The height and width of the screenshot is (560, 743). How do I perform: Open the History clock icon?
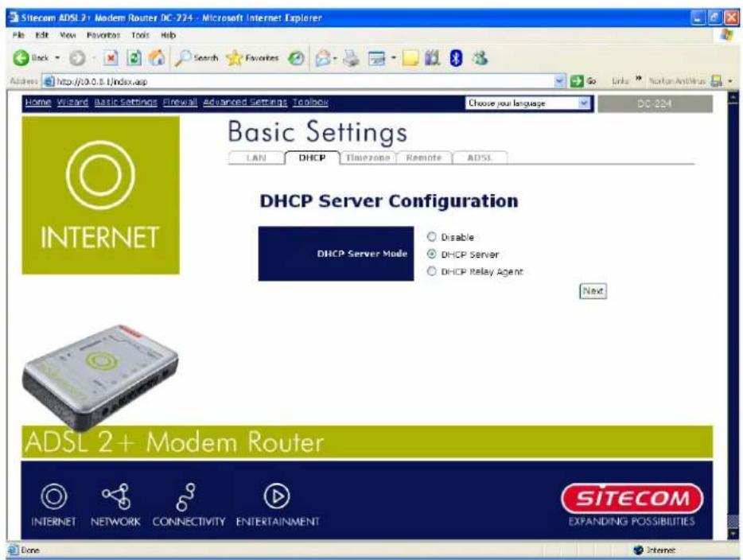297,58
